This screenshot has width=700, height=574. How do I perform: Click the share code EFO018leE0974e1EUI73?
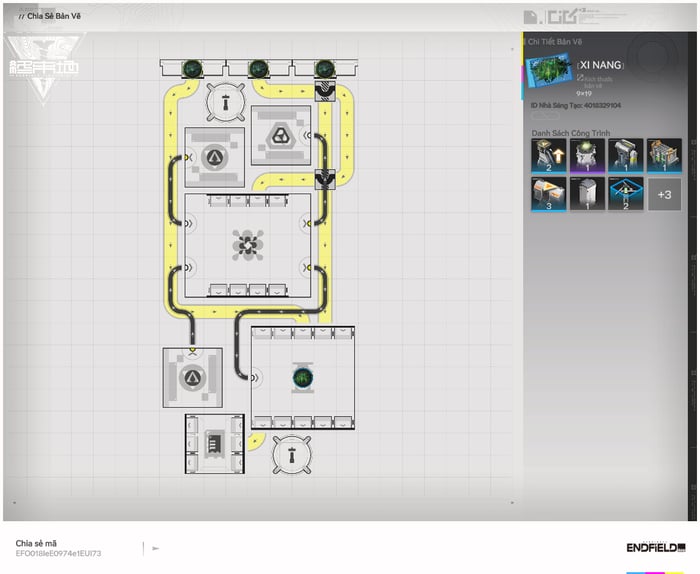pos(58,553)
